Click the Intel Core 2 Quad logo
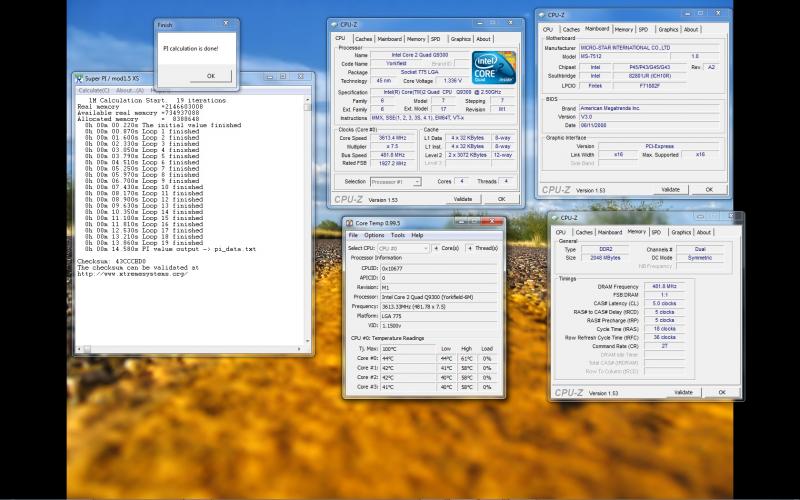This screenshot has height=500, width=800. (x=493, y=68)
